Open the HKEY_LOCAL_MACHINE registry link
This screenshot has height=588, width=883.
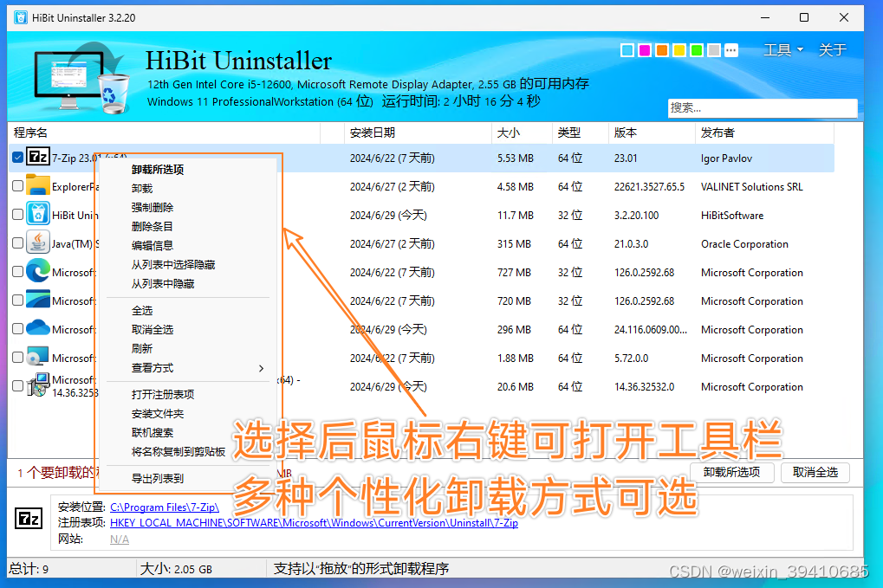coord(314,523)
